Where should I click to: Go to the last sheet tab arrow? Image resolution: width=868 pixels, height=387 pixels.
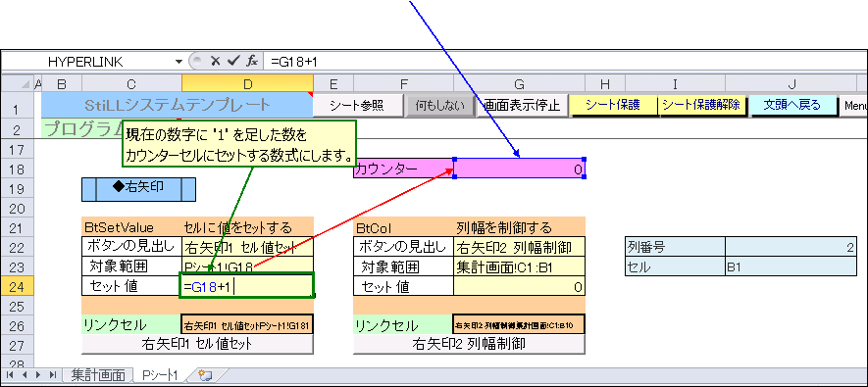pyautogui.click(x=53, y=375)
